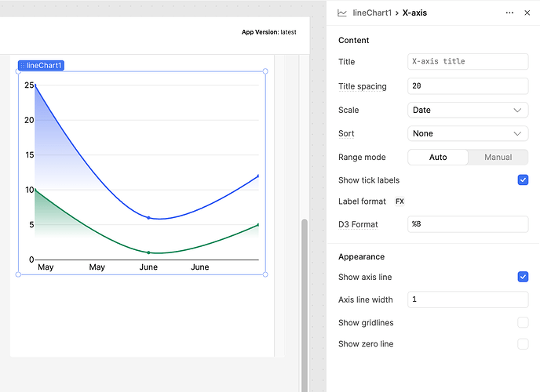The image size is (540, 392).
Task: Click the drag handle icon on lineChart1 tag
Action: [23, 66]
